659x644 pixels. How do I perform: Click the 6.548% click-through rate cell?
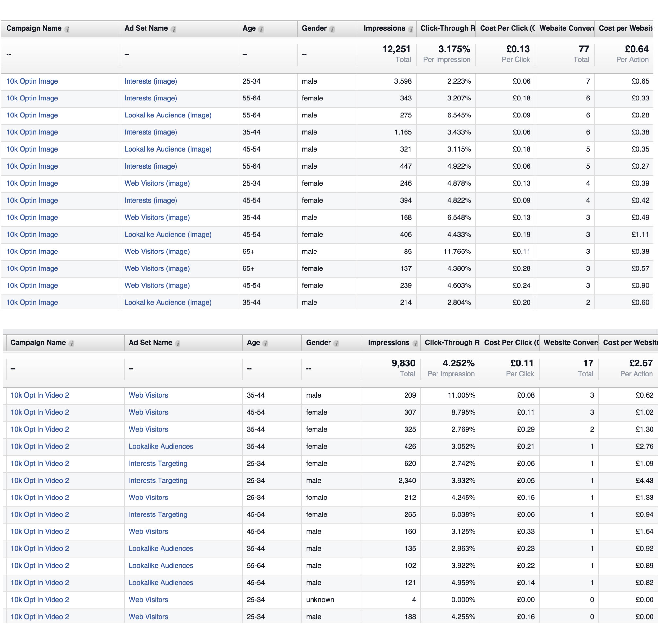(x=459, y=218)
